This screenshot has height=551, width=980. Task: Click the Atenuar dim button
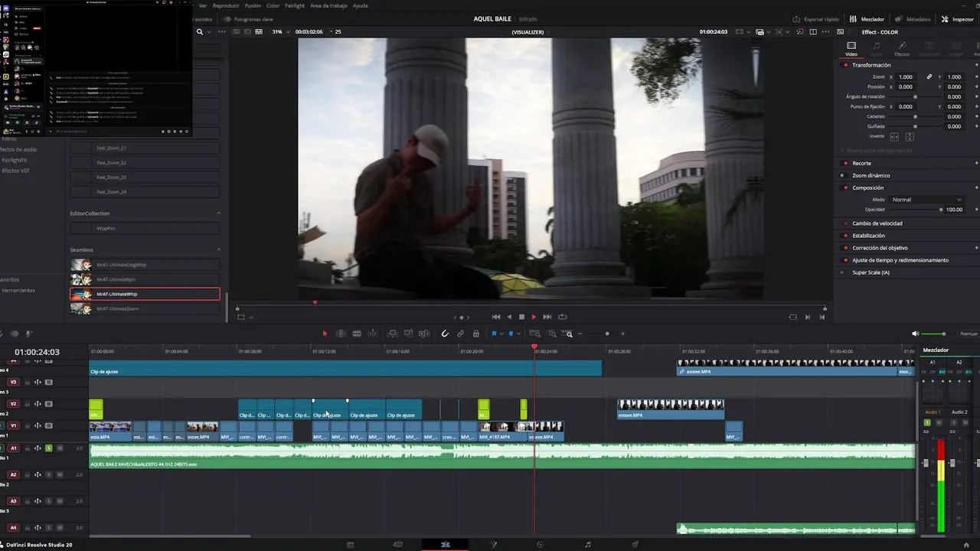click(969, 334)
